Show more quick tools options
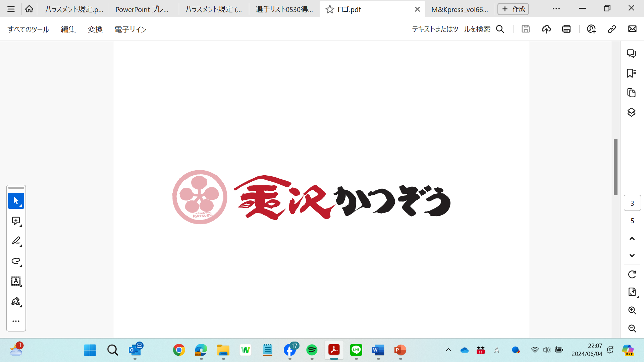 tap(16, 321)
